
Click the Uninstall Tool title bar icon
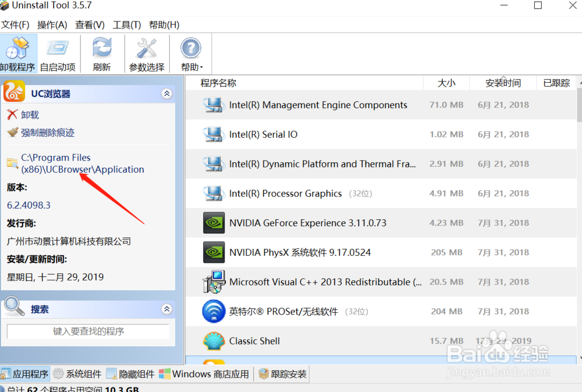click(x=4, y=6)
